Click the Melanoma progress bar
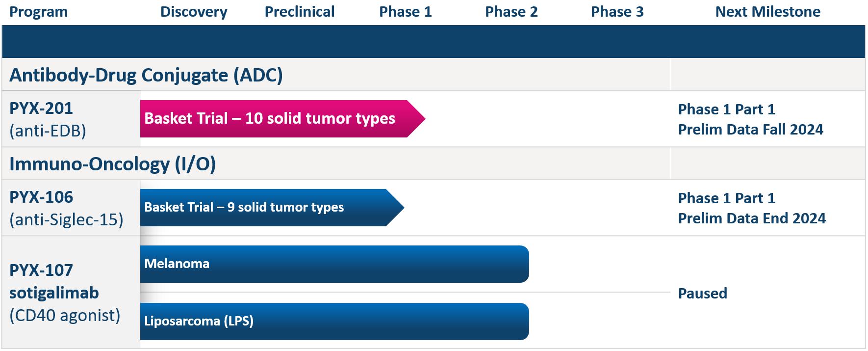Viewport: 868px width, 351px height. [x=333, y=264]
